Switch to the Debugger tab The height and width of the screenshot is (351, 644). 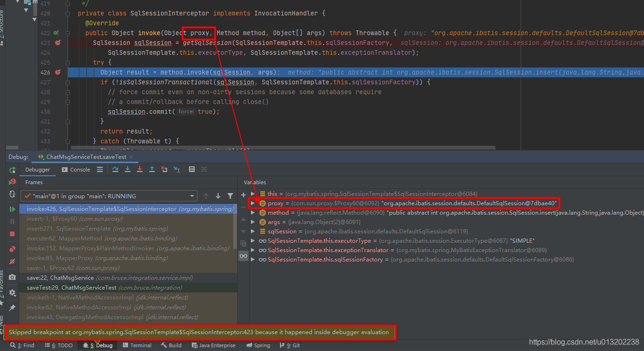pos(38,170)
